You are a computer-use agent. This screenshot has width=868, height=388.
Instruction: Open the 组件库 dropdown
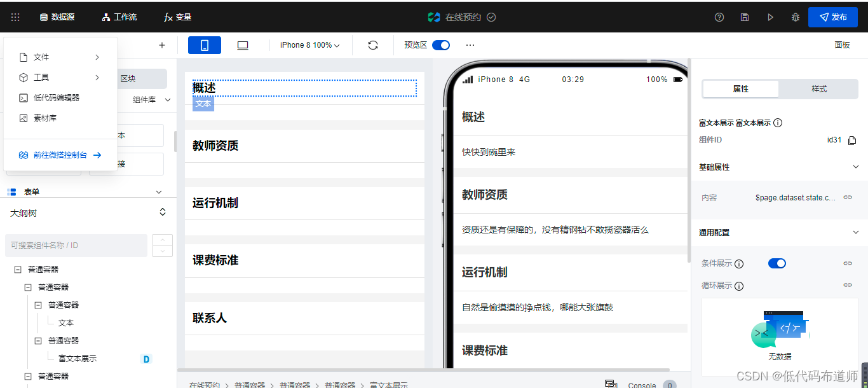click(152, 100)
